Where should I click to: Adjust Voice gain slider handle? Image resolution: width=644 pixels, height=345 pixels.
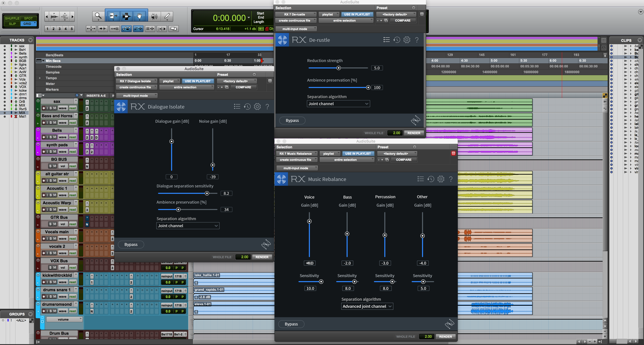[309, 221]
